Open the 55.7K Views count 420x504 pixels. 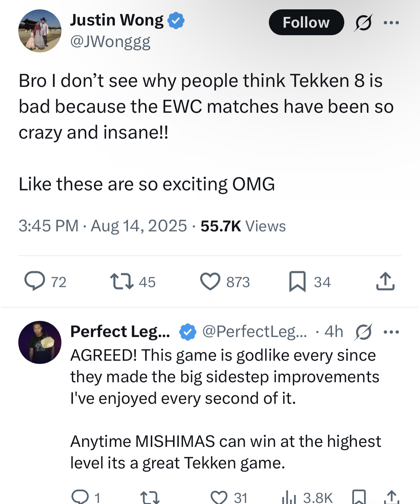point(243,226)
